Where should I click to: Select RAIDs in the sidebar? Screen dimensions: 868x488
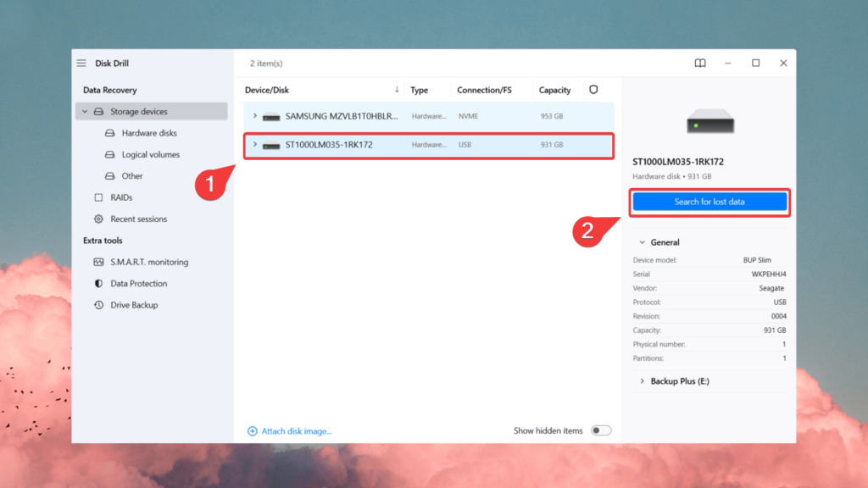pyautogui.click(x=121, y=197)
